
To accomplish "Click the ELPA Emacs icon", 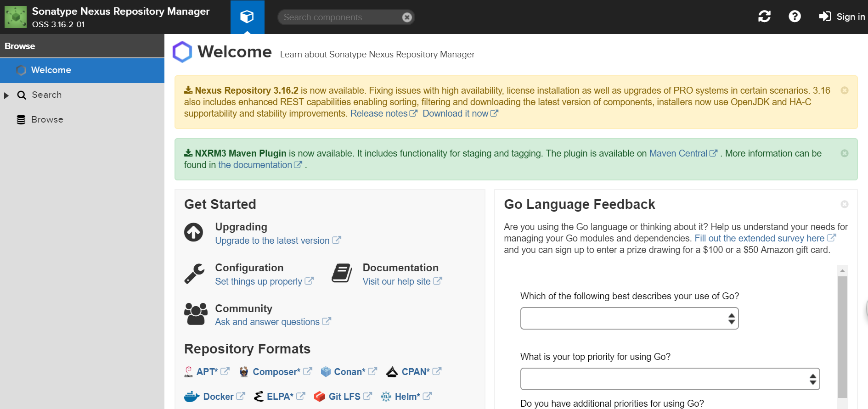I will pos(259,397).
